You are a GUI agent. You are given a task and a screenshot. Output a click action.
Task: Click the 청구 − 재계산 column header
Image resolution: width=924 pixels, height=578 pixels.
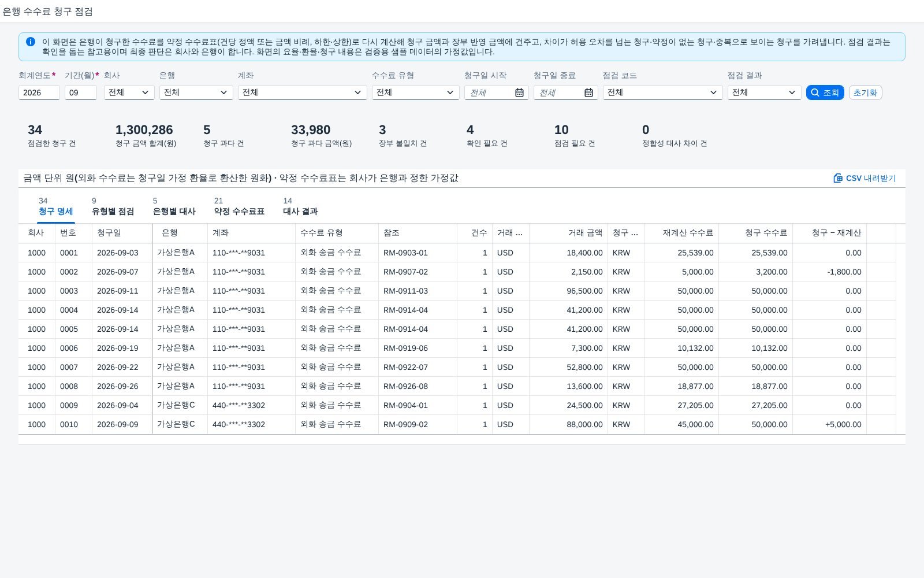click(829, 233)
